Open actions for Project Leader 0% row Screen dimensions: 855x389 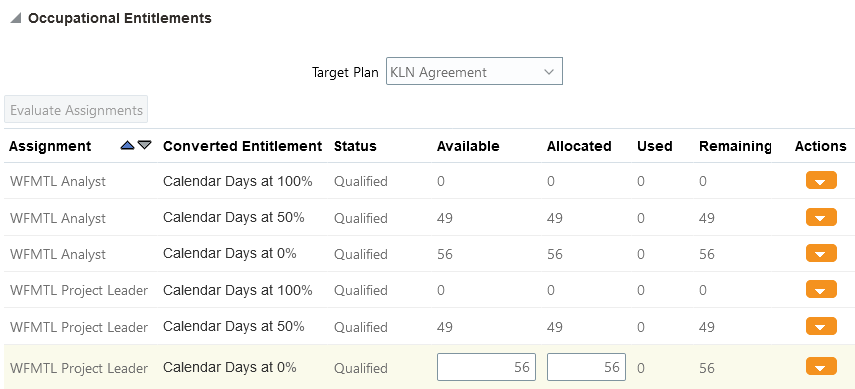tap(821, 367)
